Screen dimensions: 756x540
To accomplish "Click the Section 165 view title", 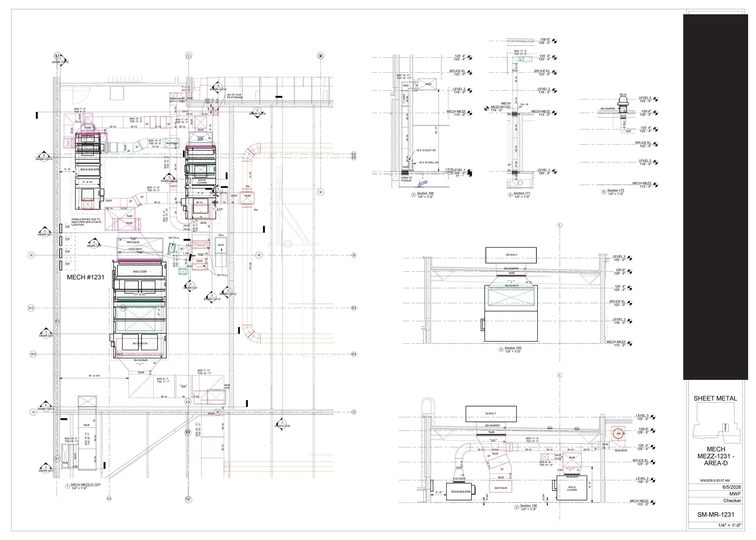I will pyautogui.click(x=513, y=348).
